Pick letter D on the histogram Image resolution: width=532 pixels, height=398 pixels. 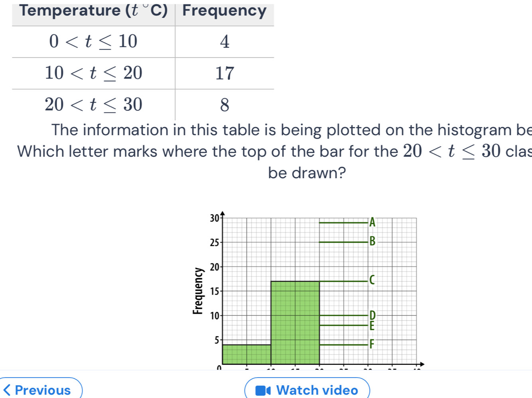(372, 315)
